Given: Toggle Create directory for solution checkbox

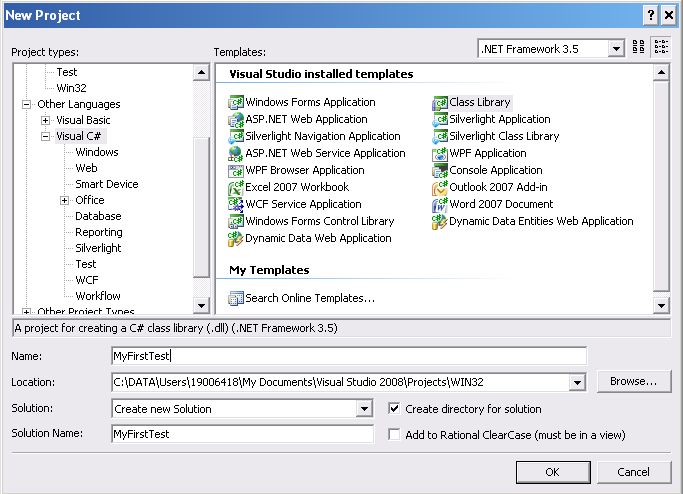Looking at the screenshot, I should [x=394, y=408].
